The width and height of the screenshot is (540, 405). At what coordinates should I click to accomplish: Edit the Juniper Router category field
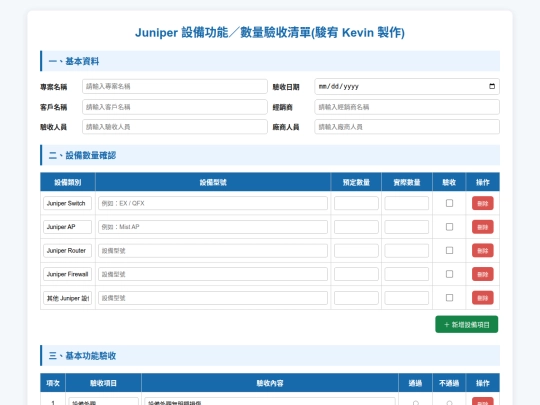tap(68, 251)
